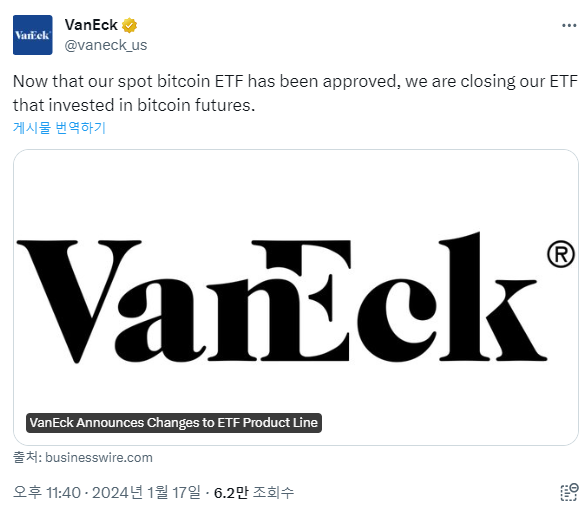Click the 2024년 1월 17일 post date
This screenshot has width=588, height=515.
tap(146, 492)
